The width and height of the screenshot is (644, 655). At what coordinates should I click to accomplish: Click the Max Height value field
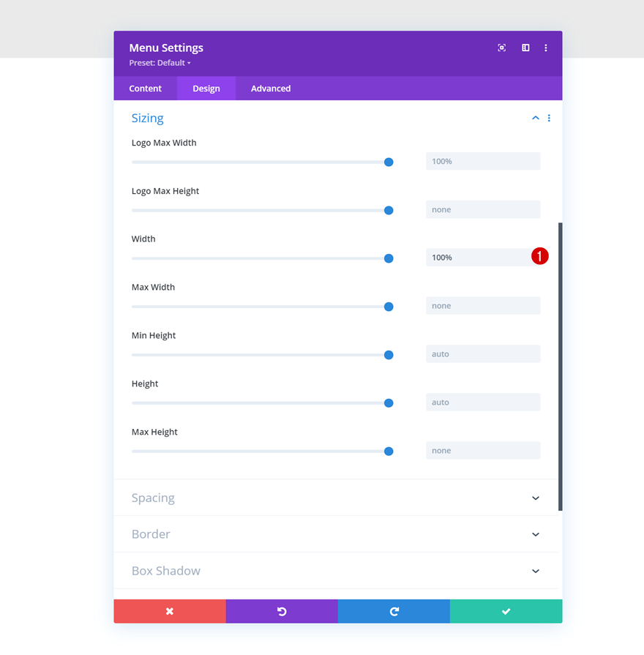[483, 451]
